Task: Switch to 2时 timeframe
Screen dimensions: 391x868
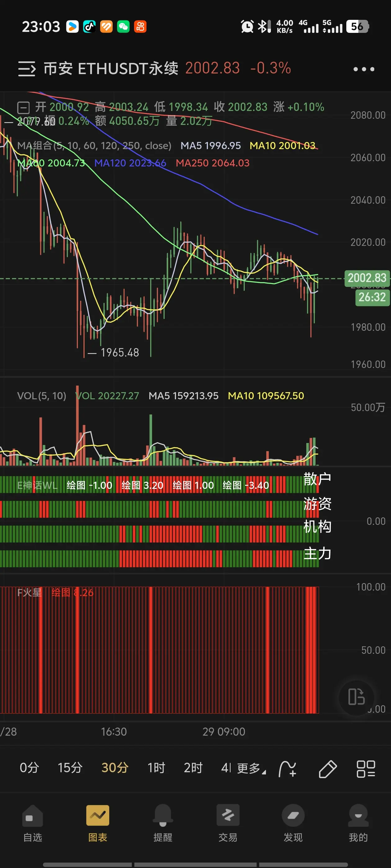Action: [193, 768]
